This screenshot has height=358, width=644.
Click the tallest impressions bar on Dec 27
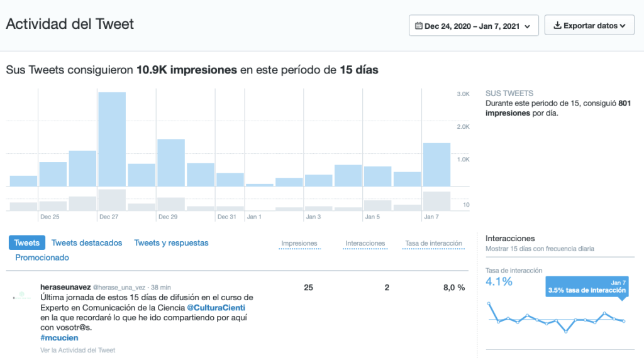point(112,139)
